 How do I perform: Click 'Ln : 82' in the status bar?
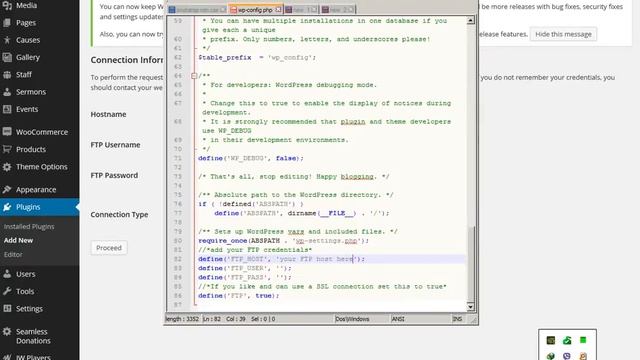[211, 319]
